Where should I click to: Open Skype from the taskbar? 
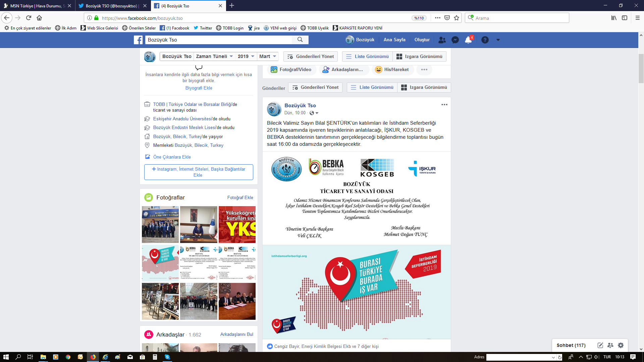click(167, 357)
